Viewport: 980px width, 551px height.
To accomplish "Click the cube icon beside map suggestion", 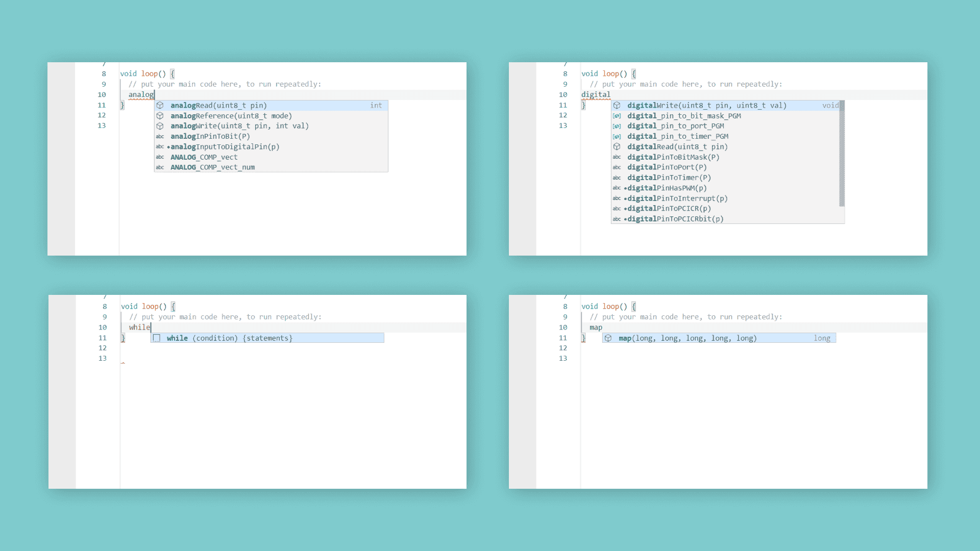I will click(x=608, y=338).
